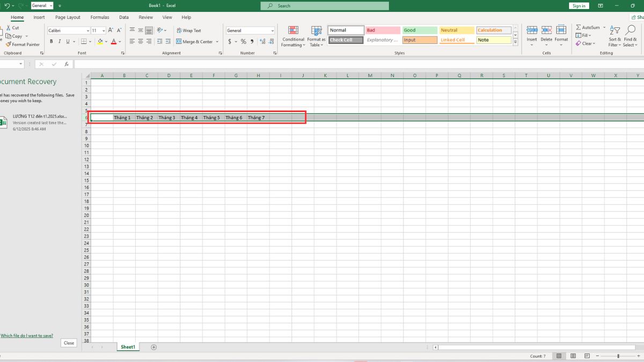Click the Comma Style icon

[252, 41]
